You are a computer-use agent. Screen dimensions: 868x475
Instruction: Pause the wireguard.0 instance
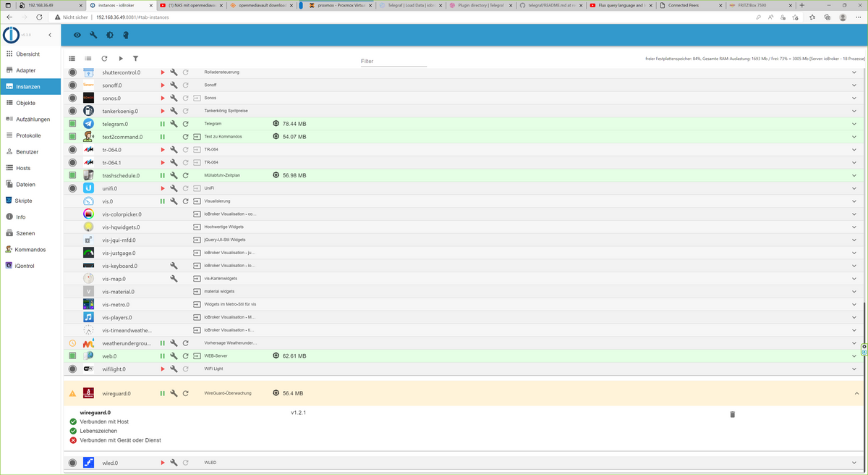coord(163,393)
